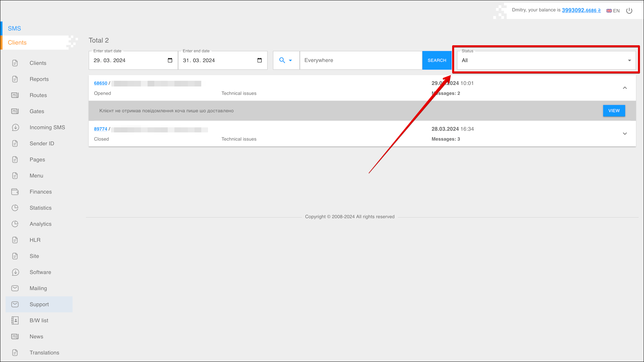Click the Routes sidebar icon
644x362 pixels.
[15, 95]
